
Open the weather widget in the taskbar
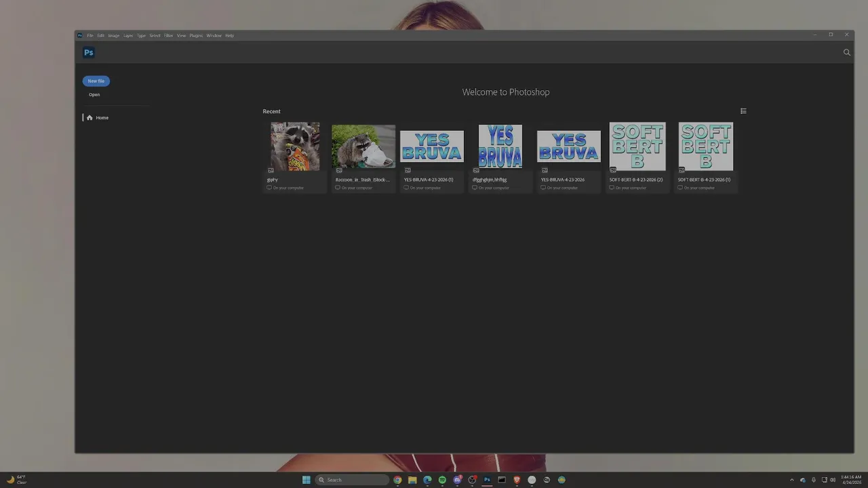[16, 480]
